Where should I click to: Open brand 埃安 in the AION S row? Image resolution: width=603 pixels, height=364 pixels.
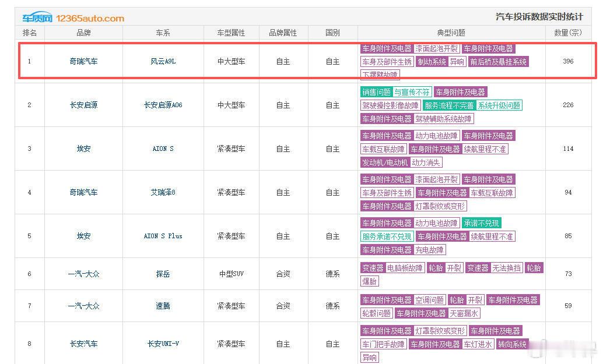click(x=83, y=149)
